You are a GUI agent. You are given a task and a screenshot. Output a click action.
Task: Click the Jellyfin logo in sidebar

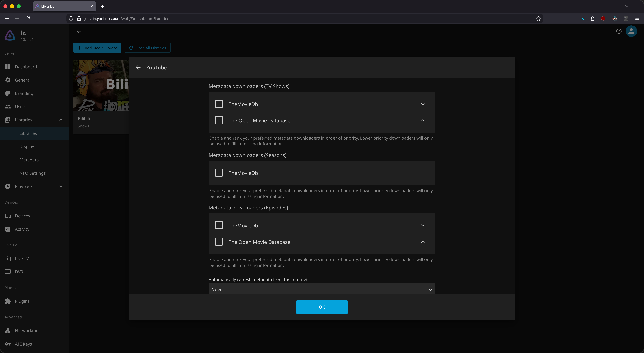[x=10, y=35]
